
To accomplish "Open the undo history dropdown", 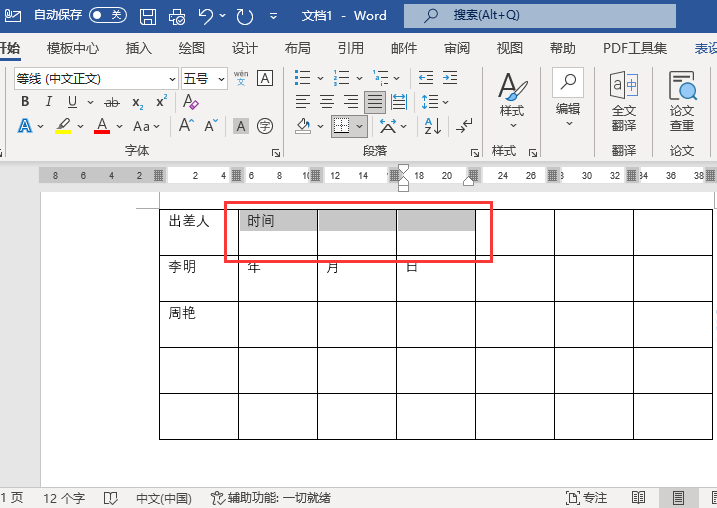I will click(223, 16).
